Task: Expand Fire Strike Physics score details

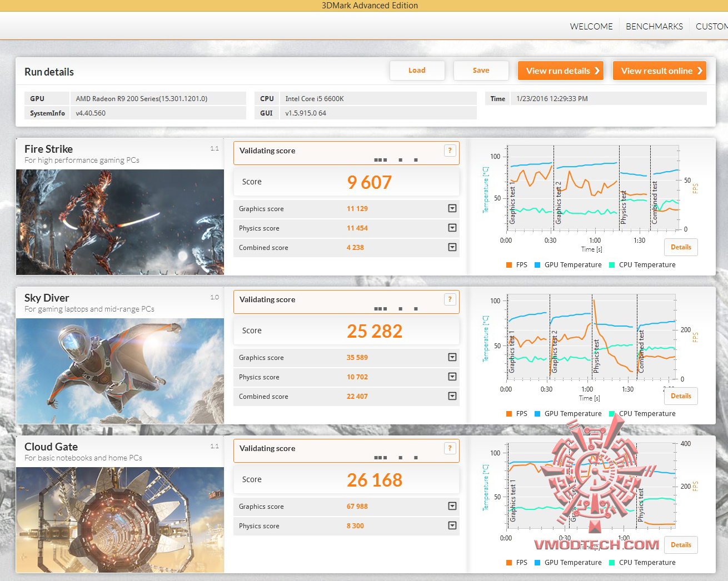Action: point(452,228)
